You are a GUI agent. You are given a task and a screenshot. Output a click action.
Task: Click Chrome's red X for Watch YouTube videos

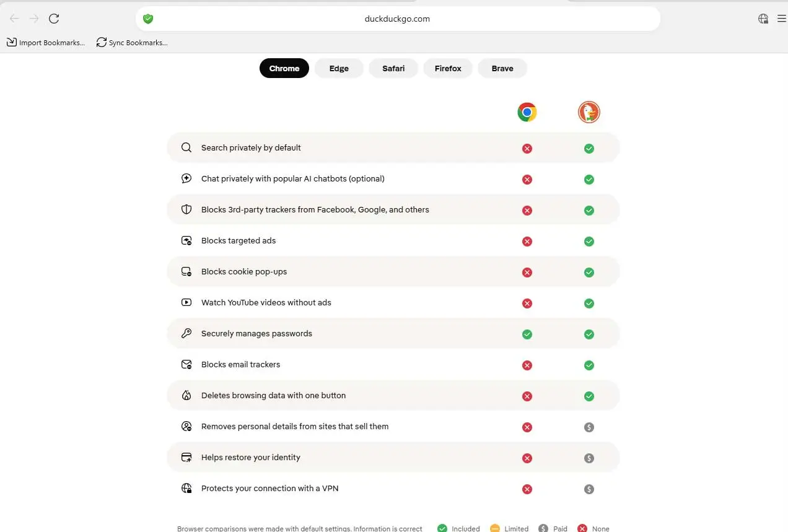527,303
